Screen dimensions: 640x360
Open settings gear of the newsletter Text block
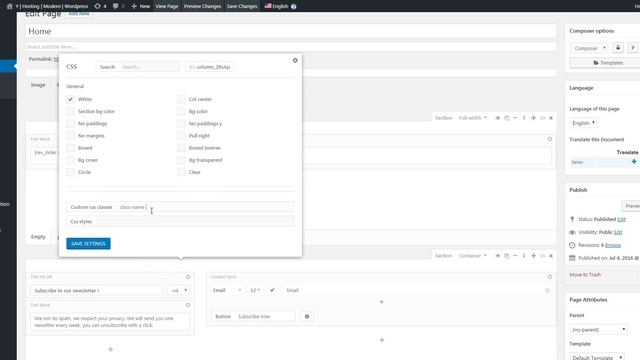pyautogui.click(x=188, y=305)
